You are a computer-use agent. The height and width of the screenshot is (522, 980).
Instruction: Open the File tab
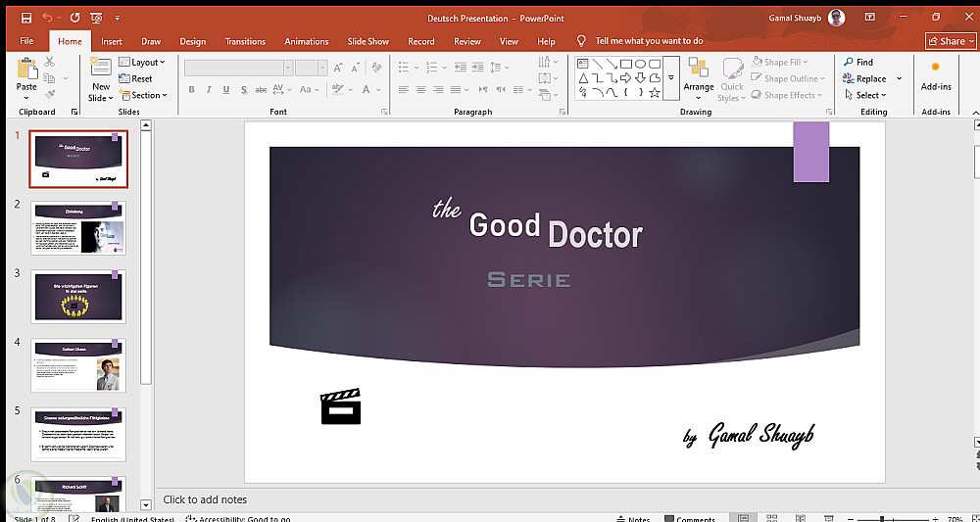(x=26, y=41)
